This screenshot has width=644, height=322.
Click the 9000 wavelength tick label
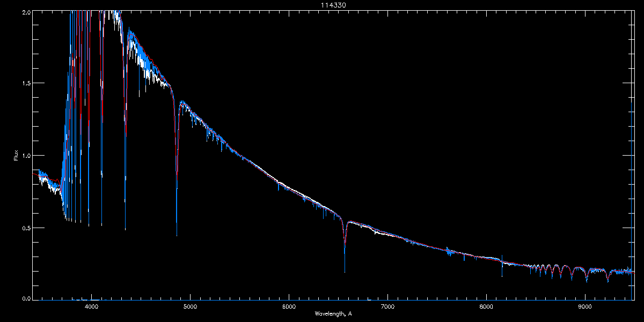tap(585, 307)
